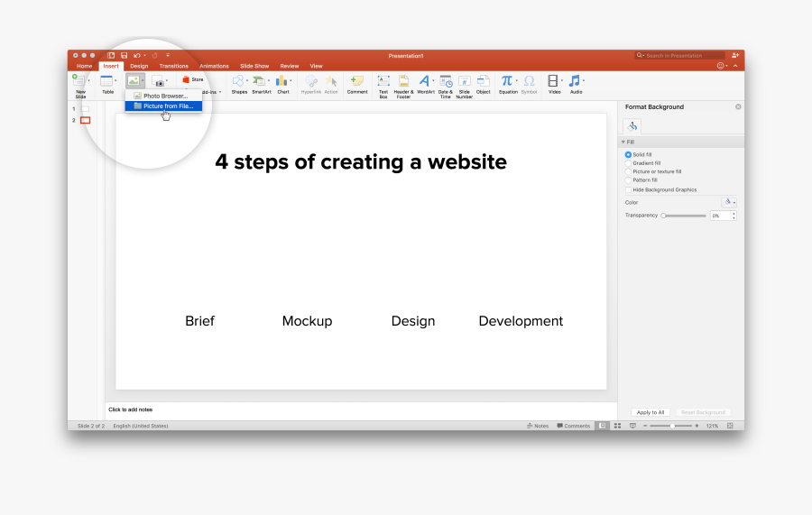The image size is (812, 515).
Task: Start slide show from status bar icon
Action: pyautogui.click(x=632, y=426)
